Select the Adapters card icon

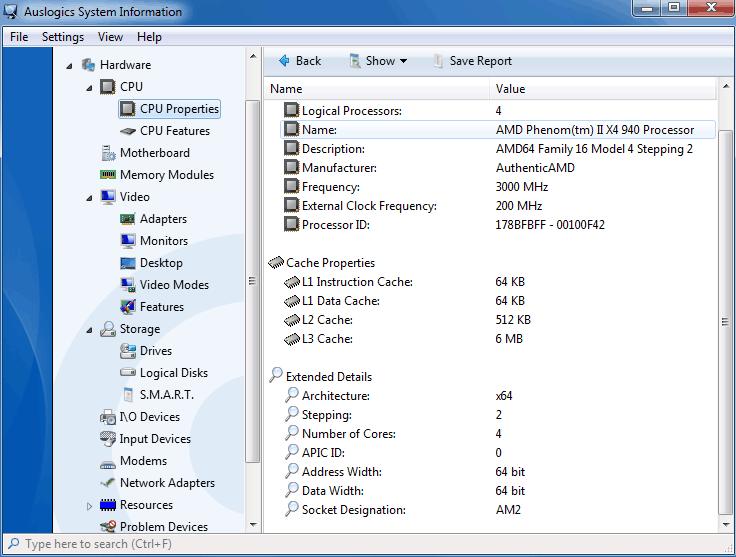pyautogui.click(x=128, y=219)
